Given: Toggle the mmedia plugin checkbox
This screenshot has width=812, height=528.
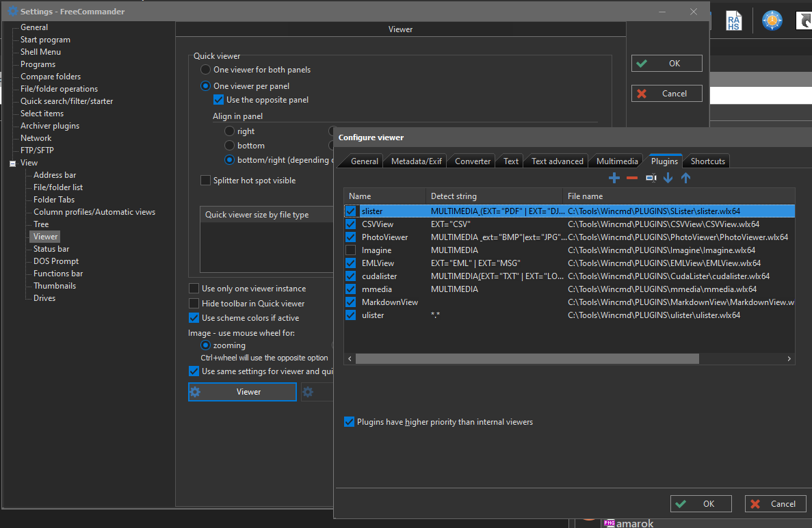Looking at the screenshot, I should click(x=350, y=289).
